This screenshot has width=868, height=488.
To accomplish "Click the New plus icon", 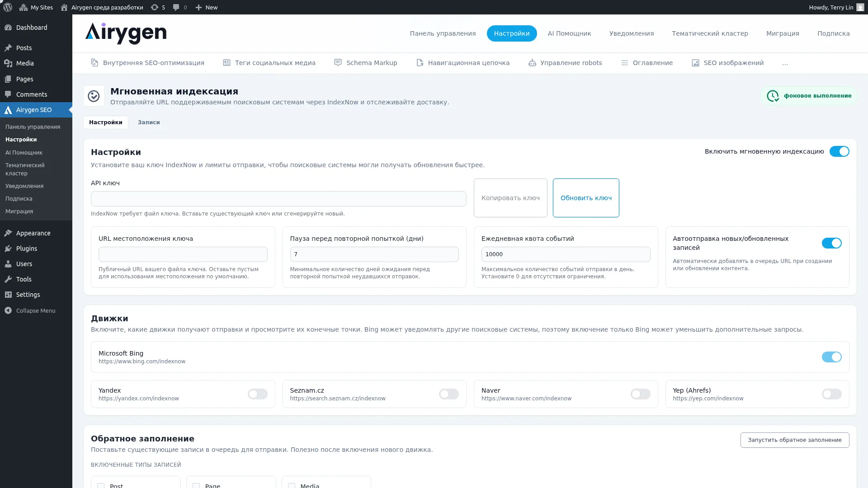I will (x=198, y=7).
